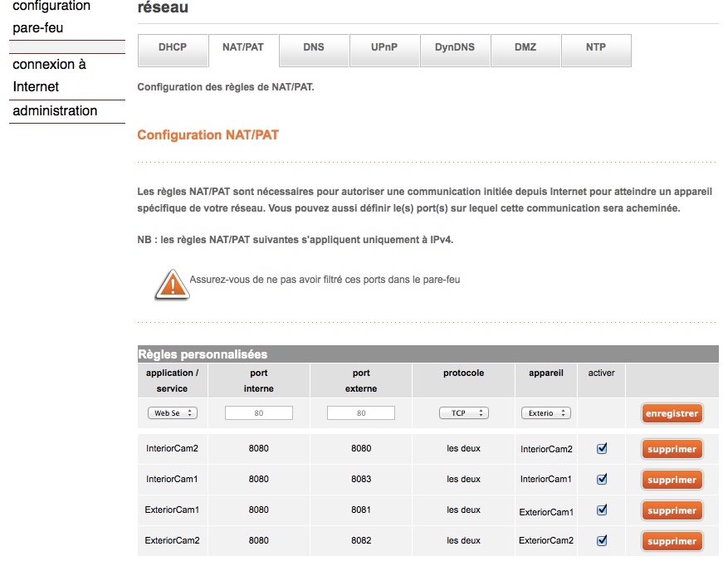
Task: Disable the ExteriorCam1 rule checkbox
Action: (x=602, y=510)
